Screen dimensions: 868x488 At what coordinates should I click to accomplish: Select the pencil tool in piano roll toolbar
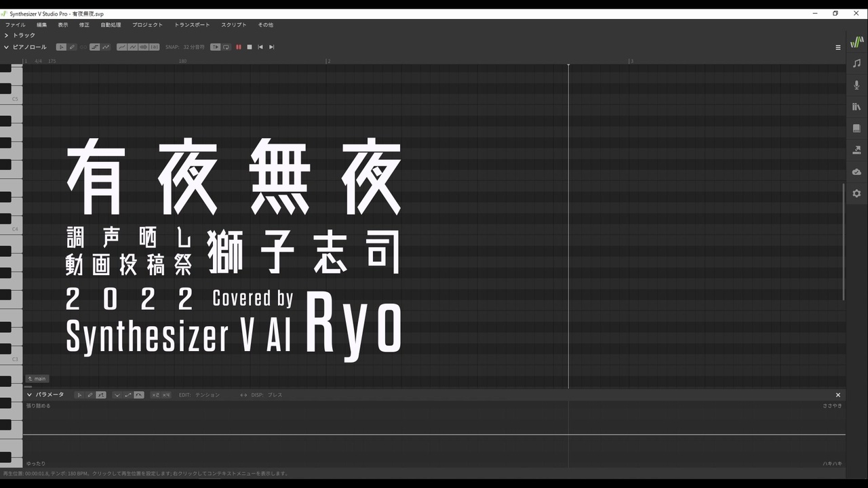tap(72, 47)
